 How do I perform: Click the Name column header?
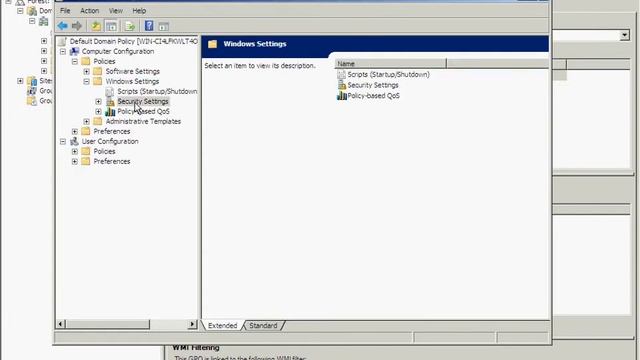[x=390, y=64]
